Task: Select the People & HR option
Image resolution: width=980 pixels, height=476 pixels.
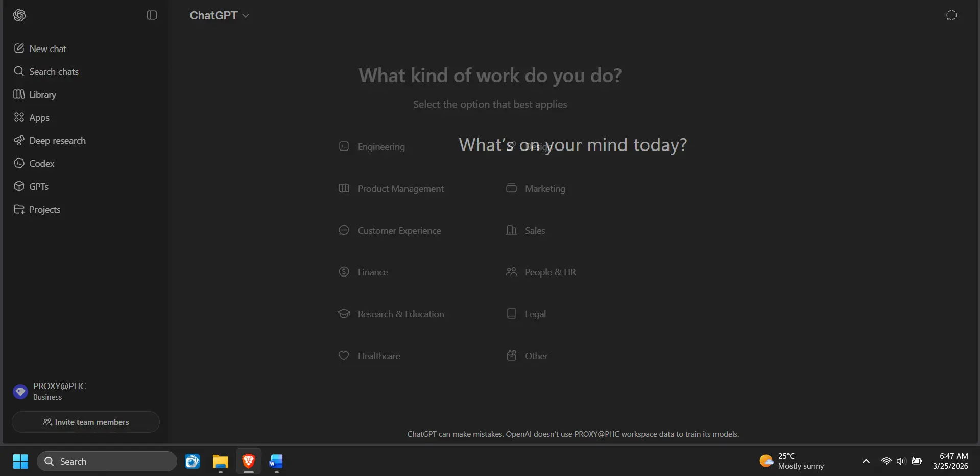Action: [541, 272]
